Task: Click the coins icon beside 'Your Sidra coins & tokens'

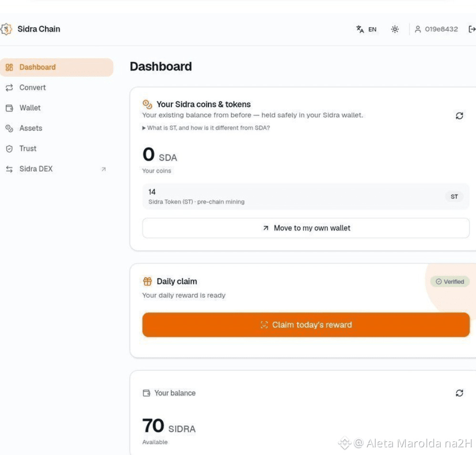Action: tap(147, 104)
